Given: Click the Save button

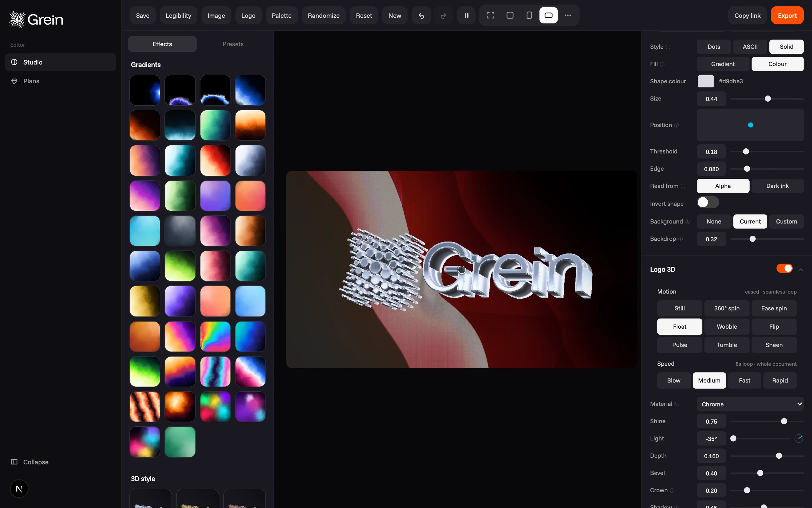Looking at the screenshot, I should (143, 15).
